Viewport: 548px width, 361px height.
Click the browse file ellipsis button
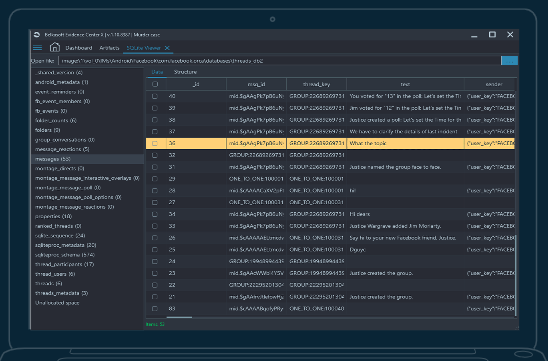pyautogui.click(x=509, y=61)
